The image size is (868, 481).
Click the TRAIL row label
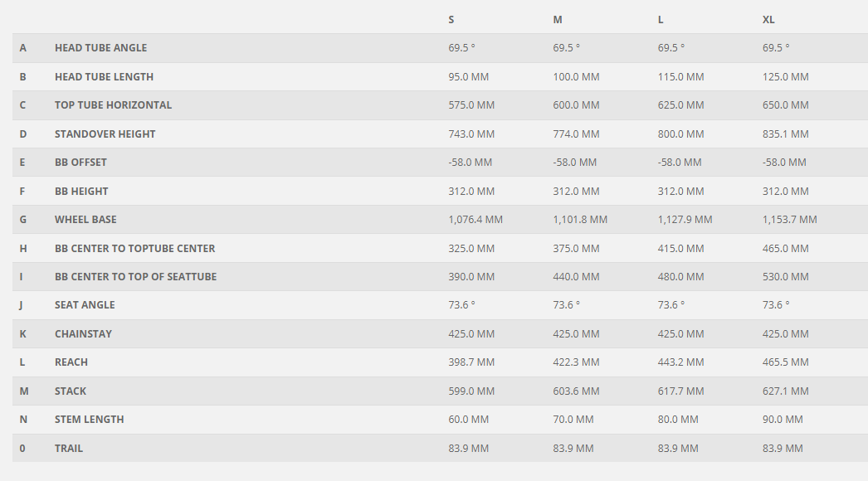coord(69,449)
